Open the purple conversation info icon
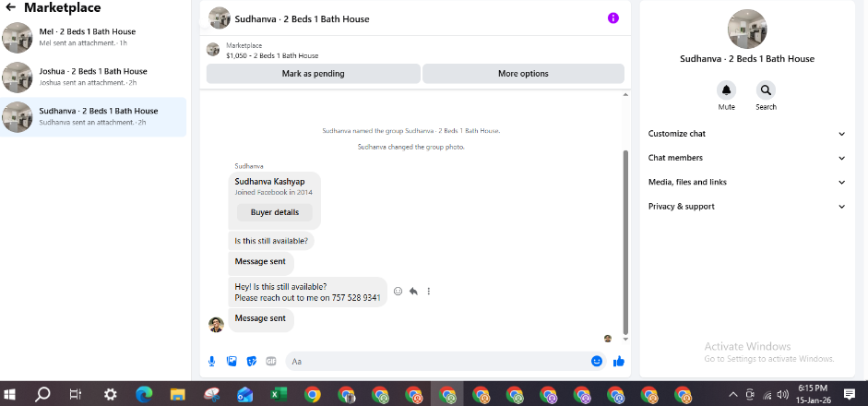Viewport: 868px width, 406px height. (x=612, y=18)
